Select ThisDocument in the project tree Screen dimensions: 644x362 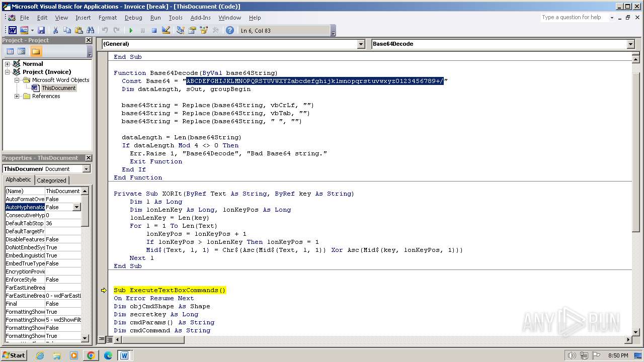[x=58, y=88]
